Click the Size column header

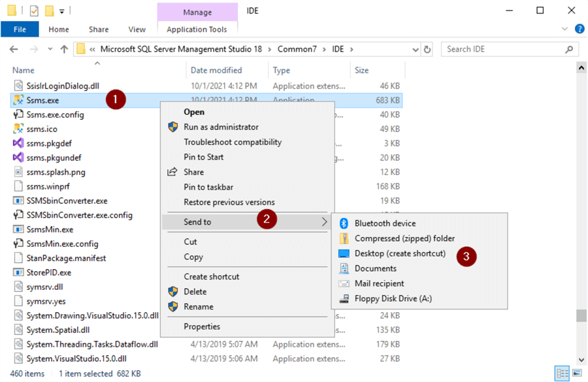361,71
